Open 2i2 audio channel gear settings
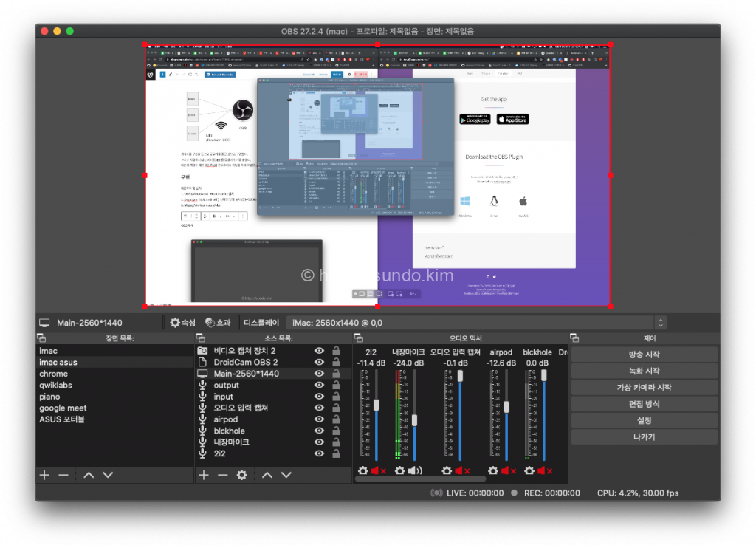Screen dimensions: 756x548 [x=363, y=470]
